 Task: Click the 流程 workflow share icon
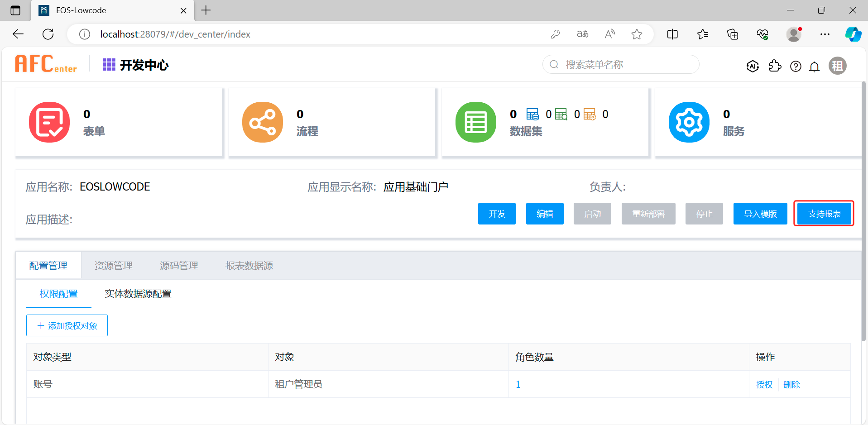point(263,122)
